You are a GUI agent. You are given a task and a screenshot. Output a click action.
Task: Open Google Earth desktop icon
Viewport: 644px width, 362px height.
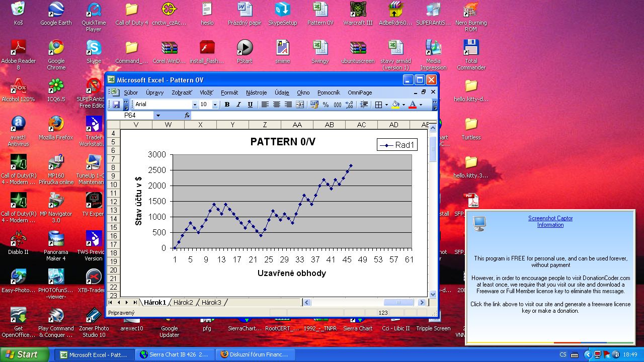tap(56, 14)
